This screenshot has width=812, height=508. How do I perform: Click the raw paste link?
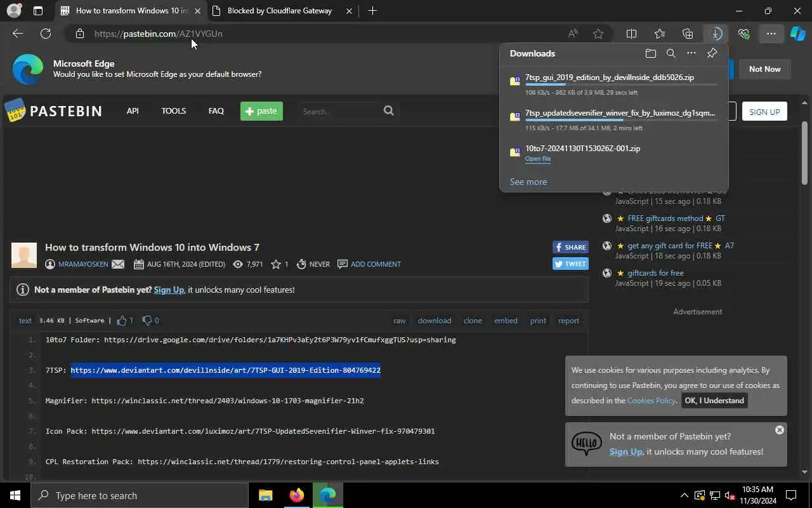tap(399, 321)
